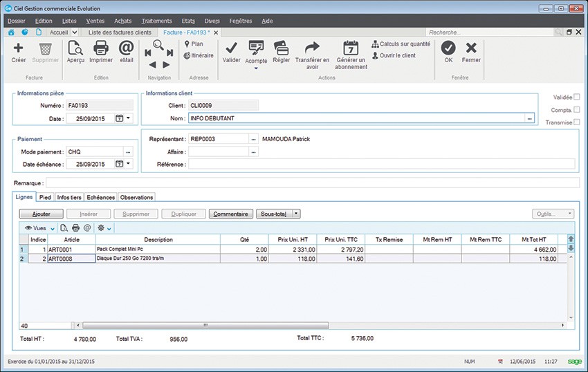Screen dimensions: 588x372
Task: Click the Imprimer printer icon
Action: (x=101, y=48)
